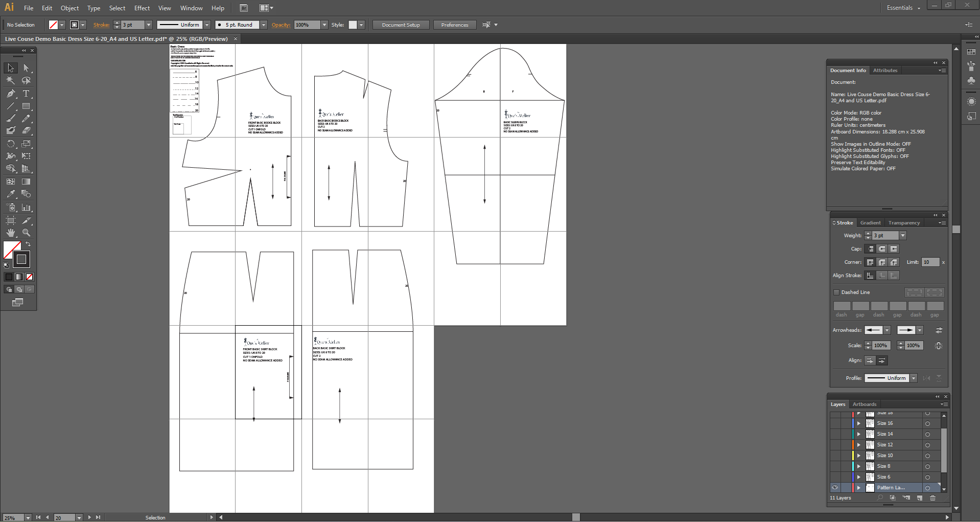Screen dimensions: 980x522
Task: Select the Pencil tool
Action: (26, 118)
